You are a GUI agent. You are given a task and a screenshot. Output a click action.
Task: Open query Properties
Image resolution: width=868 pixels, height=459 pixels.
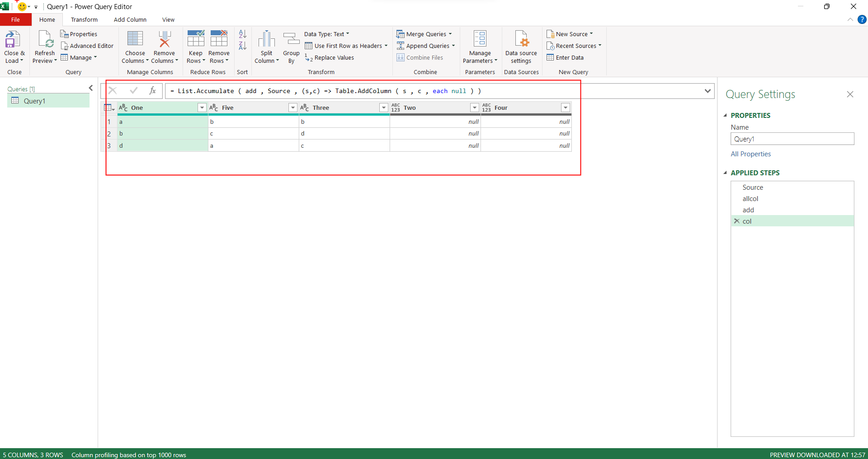79,34
